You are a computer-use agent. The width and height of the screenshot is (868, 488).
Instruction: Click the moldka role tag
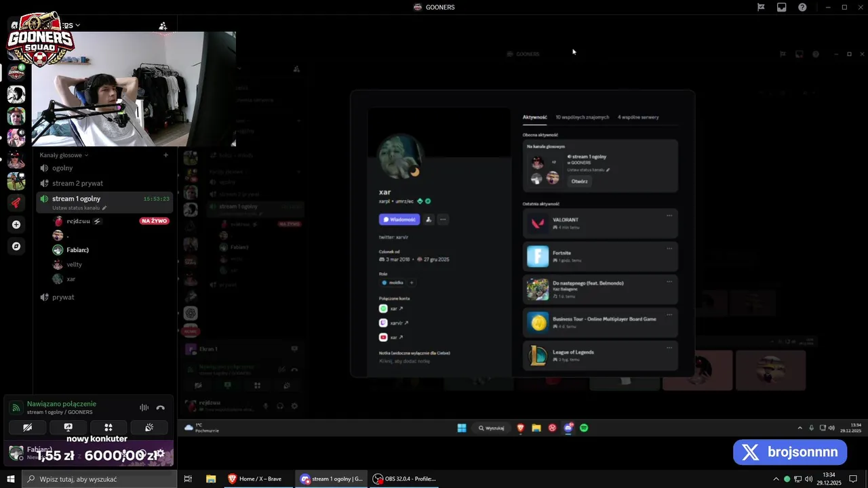point(392,283)
